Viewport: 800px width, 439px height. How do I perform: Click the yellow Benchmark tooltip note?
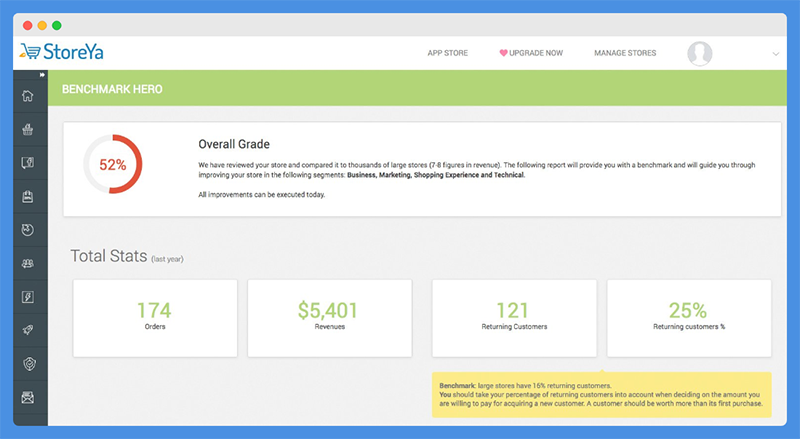click(602, 395)
